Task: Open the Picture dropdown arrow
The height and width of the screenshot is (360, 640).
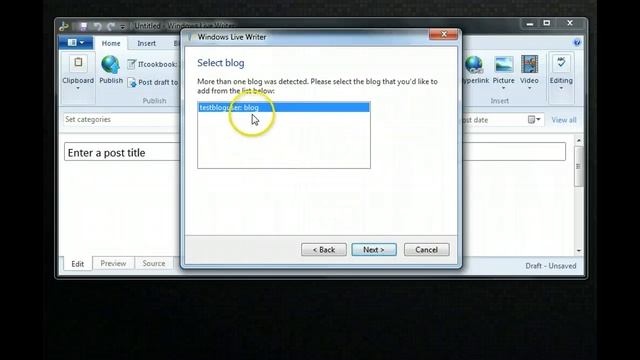Action: pos(503,88)
